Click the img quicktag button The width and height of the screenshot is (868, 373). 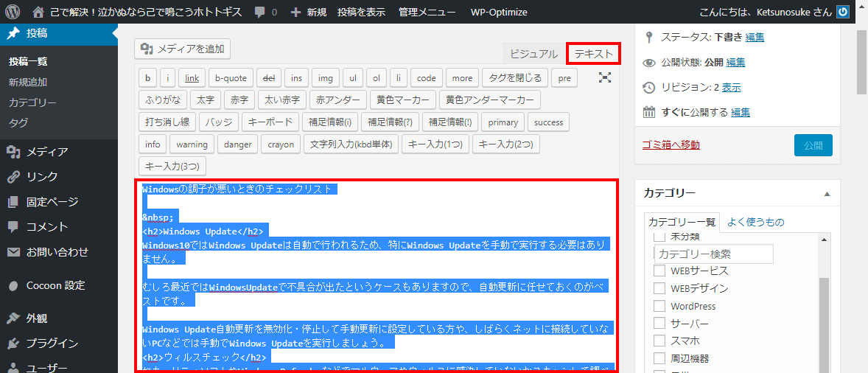(326, 78)
